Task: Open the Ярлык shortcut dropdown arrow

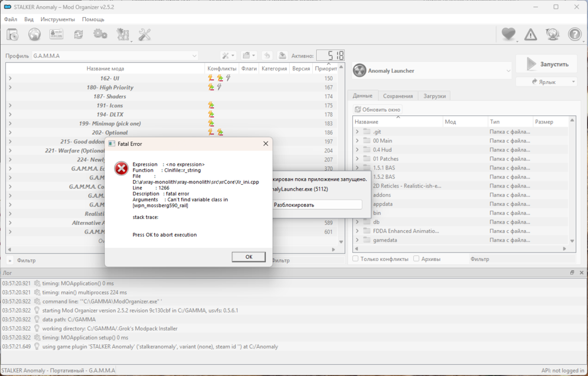Action: coord(573,81)
